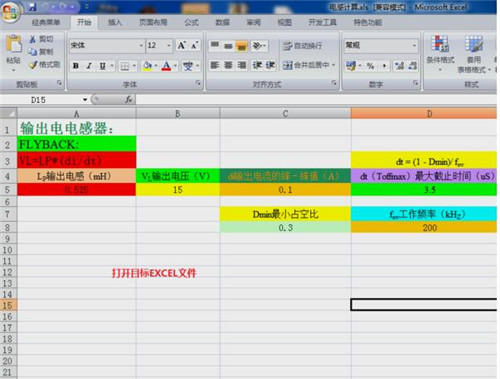Click the Insert Function fx button
The height and width of the screenshot is (379, 500).
pyautogui.click(x=128, y=99)
